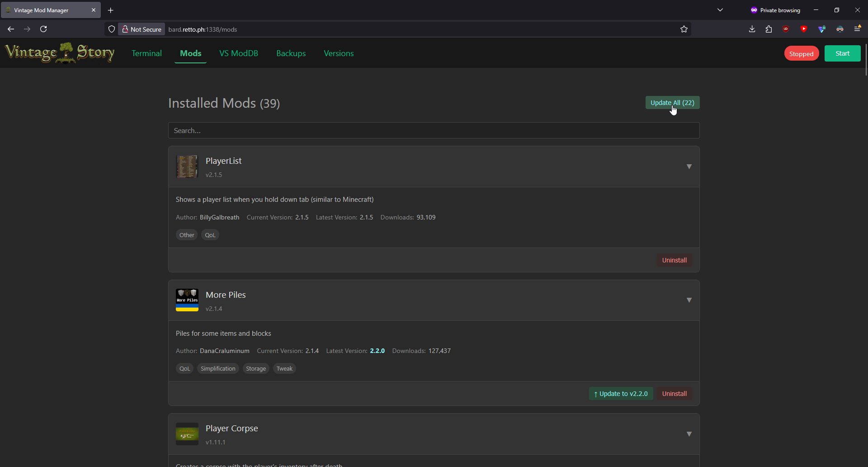Collapse the More Piles mod card

[689, 300]
